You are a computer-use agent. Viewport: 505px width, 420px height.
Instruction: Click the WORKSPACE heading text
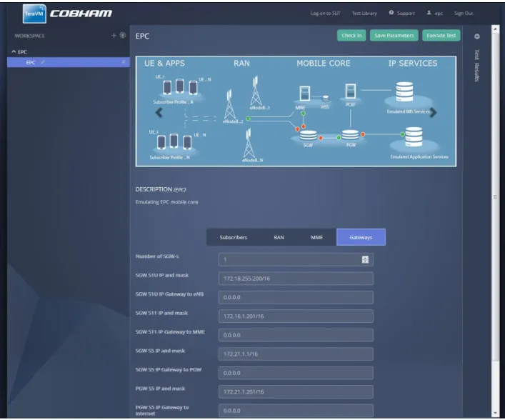coord(29,36)
